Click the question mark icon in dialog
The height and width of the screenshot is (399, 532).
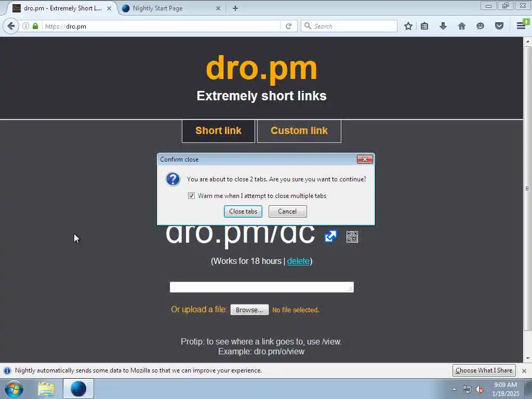[x=173, y=179]
